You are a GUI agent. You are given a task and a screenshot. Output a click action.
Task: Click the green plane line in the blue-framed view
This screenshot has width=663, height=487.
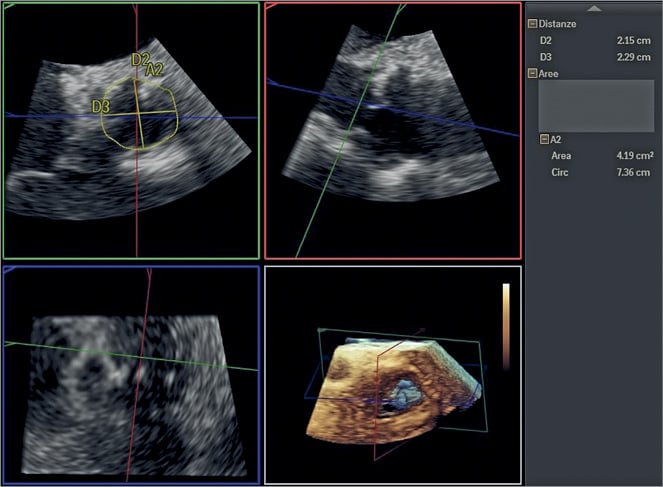click(x=60, y=346)
